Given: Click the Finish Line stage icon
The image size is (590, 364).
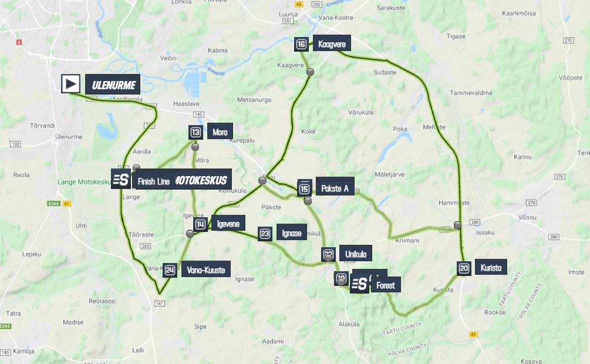Looking at the screenshot, I should pos(121,179).
